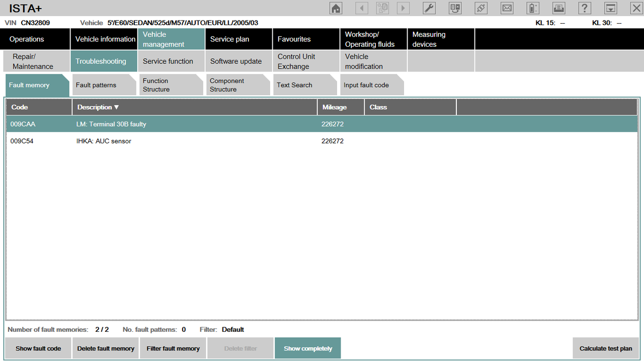Open the operations list swap icon
Viewport: 644px width, 362px height.
455,8
